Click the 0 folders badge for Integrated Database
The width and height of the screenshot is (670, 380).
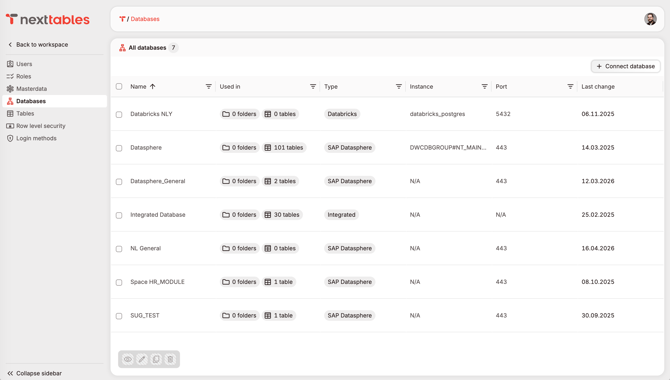point(239,215)
